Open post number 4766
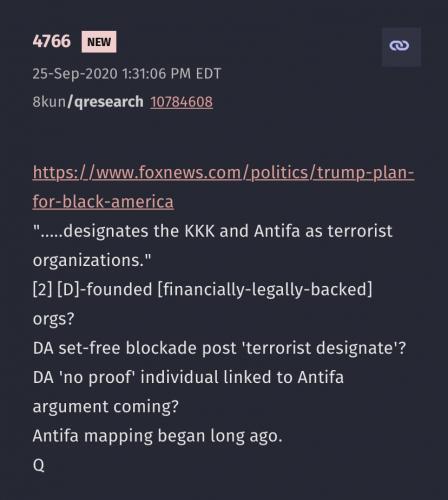This screenshot has height=500, width=448. click(52, 41)
